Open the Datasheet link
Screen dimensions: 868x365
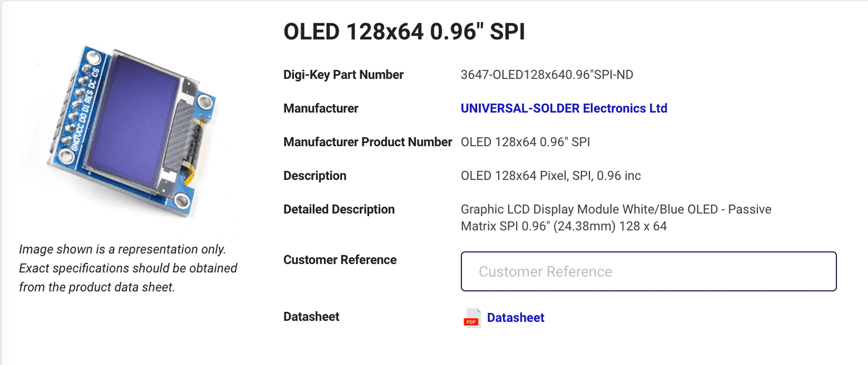pyautogui.click(x=515, y=318)
